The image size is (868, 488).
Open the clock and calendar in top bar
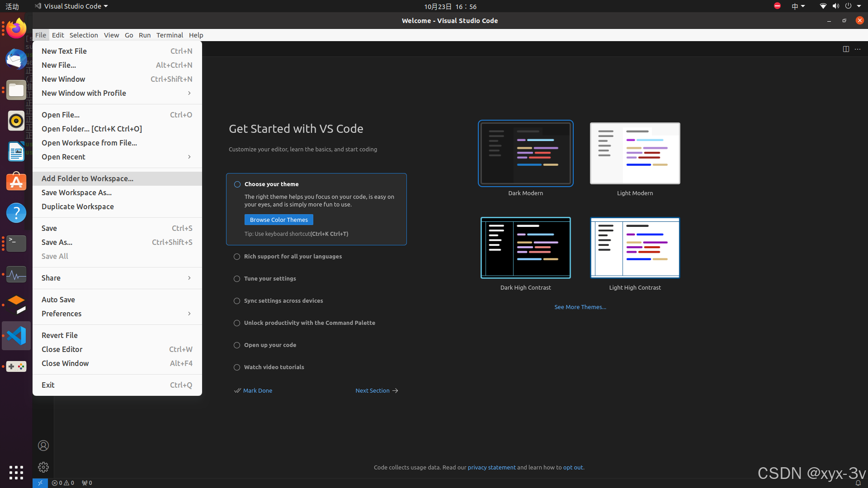[x=450, y=6]
